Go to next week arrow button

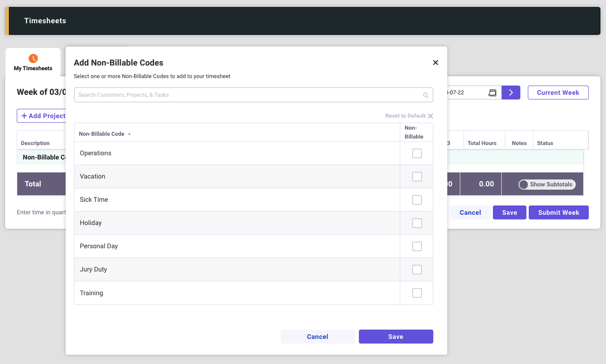(x=511, y=93)
